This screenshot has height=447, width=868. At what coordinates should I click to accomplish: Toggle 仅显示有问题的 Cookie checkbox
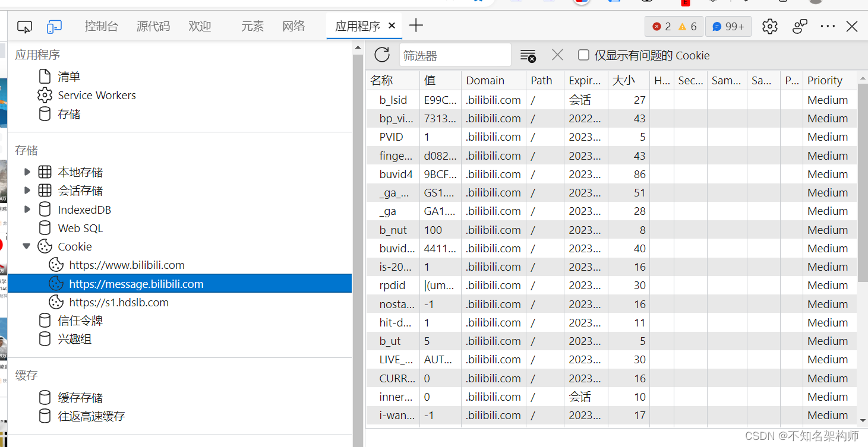tap(583, 55)
